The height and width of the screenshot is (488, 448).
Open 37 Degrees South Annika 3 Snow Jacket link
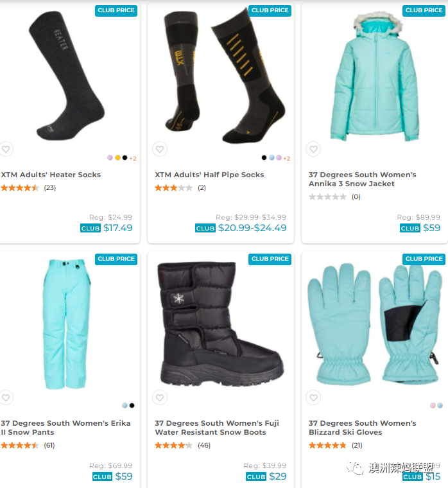click(362, 179)
